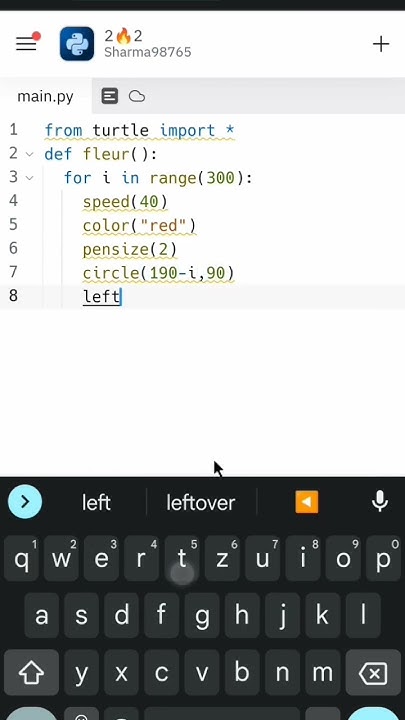Tap the k key
The image size is (405, 720).
click(322, 616)
